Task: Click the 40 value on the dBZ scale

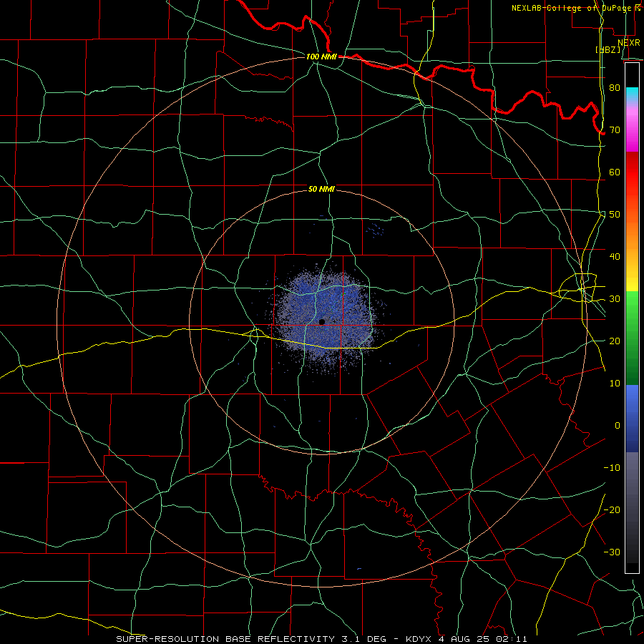Action: coord(615,257)
